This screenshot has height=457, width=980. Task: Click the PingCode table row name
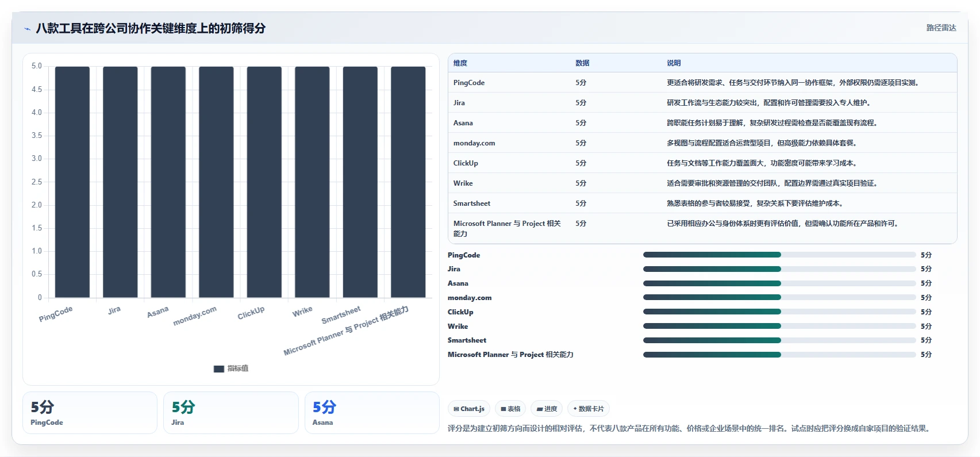469,83
